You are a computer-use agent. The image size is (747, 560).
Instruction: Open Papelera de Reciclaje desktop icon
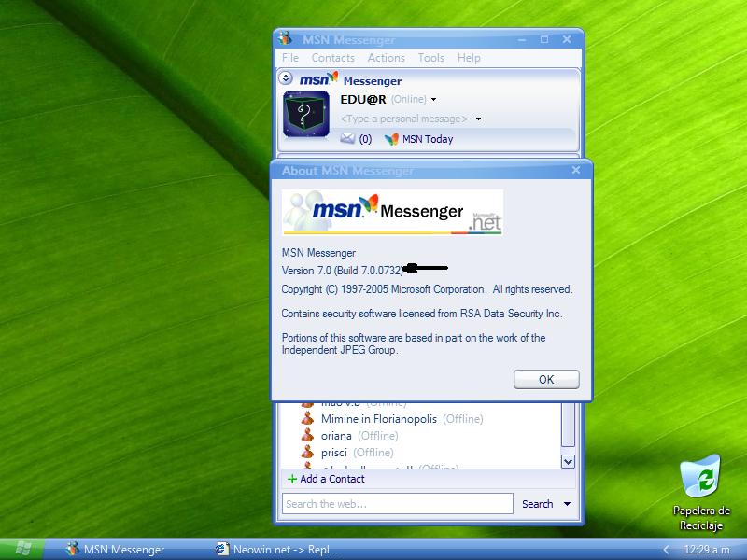click(701, 494)
